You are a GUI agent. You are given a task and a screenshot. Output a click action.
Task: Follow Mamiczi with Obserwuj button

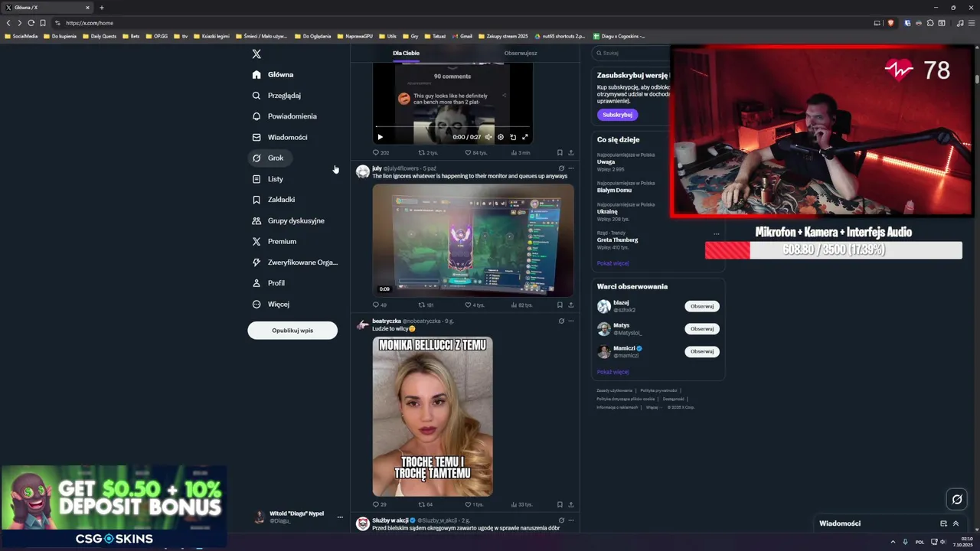tap(702, 351)
